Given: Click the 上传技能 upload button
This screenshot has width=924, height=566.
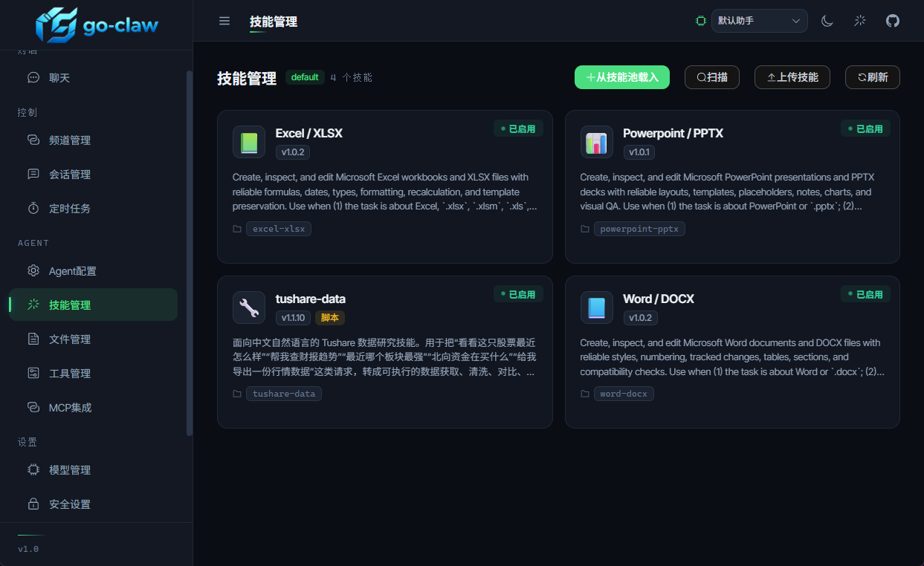Looking at the screenshot, I should [792, 77].
